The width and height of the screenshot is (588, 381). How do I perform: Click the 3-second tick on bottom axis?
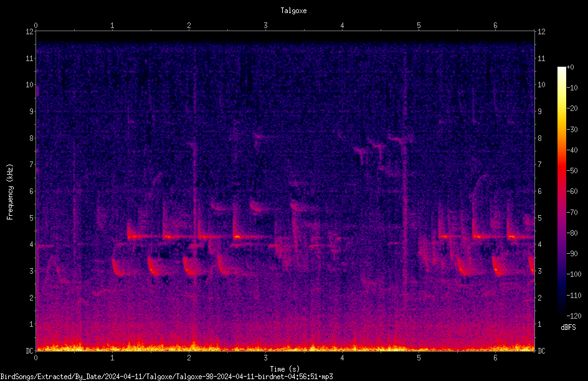pos(265,358)
